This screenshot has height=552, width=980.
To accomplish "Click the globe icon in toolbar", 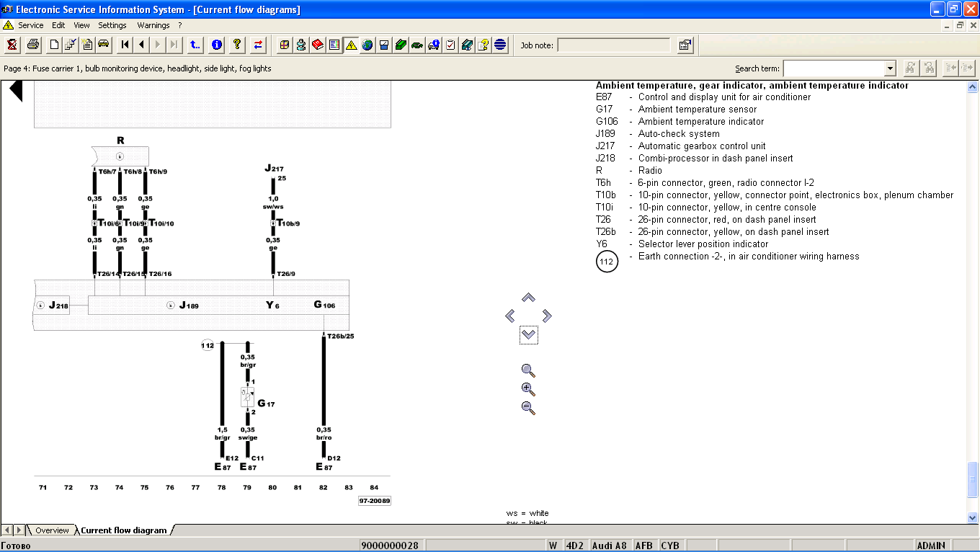I will pyautogui.click(x=367, y=45).
